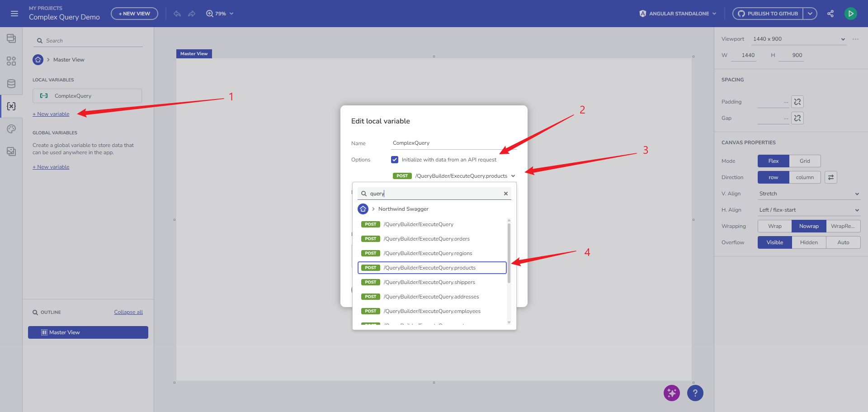This screenshot has height=412, width=868.
Task: Click the undo arrow icon
Action: [177, 14]
